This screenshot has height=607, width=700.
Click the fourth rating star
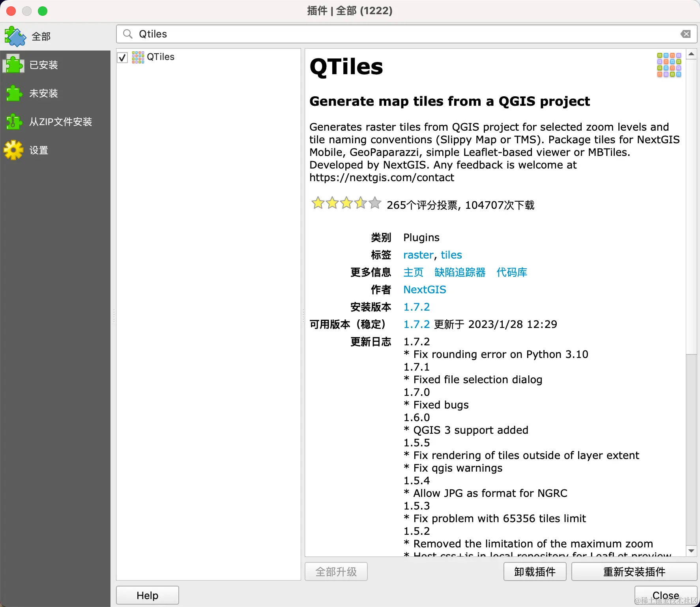click(x=361, y=203)
